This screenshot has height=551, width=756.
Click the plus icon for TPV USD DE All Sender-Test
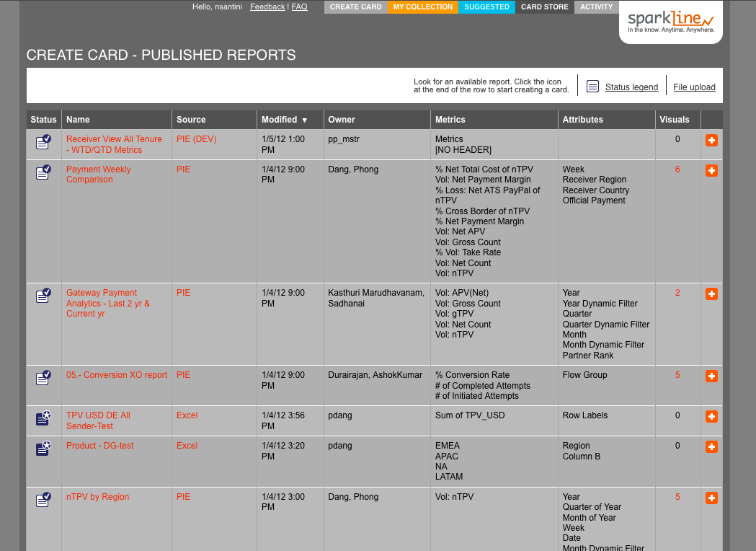711,417
